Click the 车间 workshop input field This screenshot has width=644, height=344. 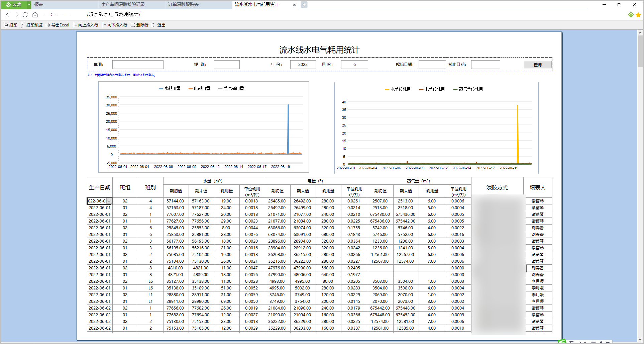pos(138,65)
